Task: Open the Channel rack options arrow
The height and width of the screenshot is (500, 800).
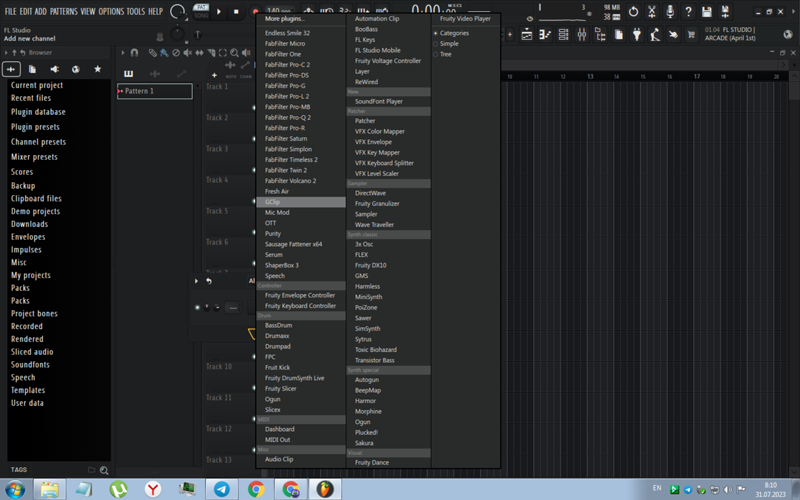Action: (x=196, y=281)
